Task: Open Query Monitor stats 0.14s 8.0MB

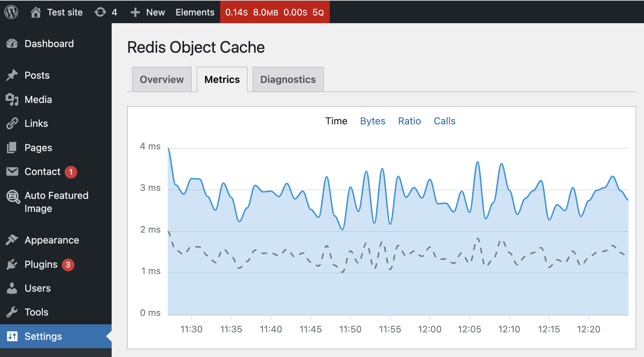Action: point(275,12)
